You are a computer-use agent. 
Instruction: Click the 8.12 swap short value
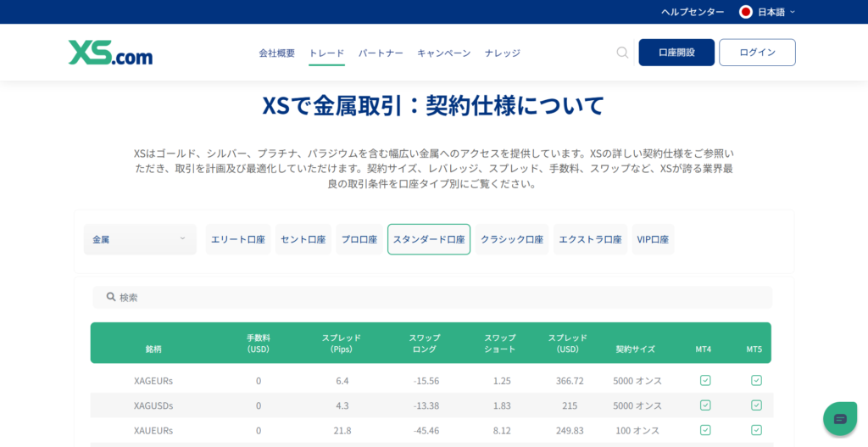pyautogui.click(x=502, y=430)
